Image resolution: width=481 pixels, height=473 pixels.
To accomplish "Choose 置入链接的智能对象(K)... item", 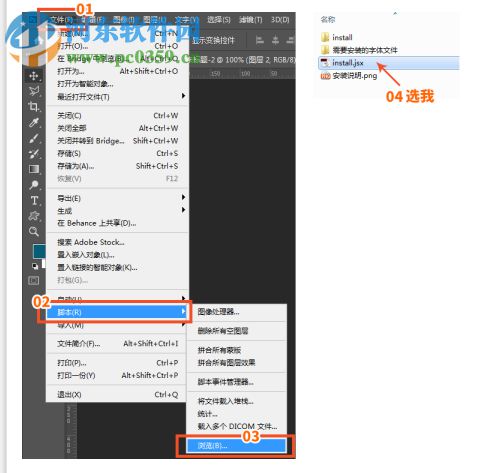I will (117, 268).
